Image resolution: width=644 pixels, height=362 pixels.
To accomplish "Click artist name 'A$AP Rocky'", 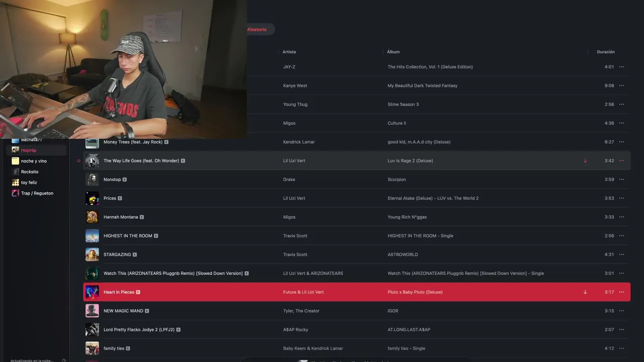I will point(296,330).
